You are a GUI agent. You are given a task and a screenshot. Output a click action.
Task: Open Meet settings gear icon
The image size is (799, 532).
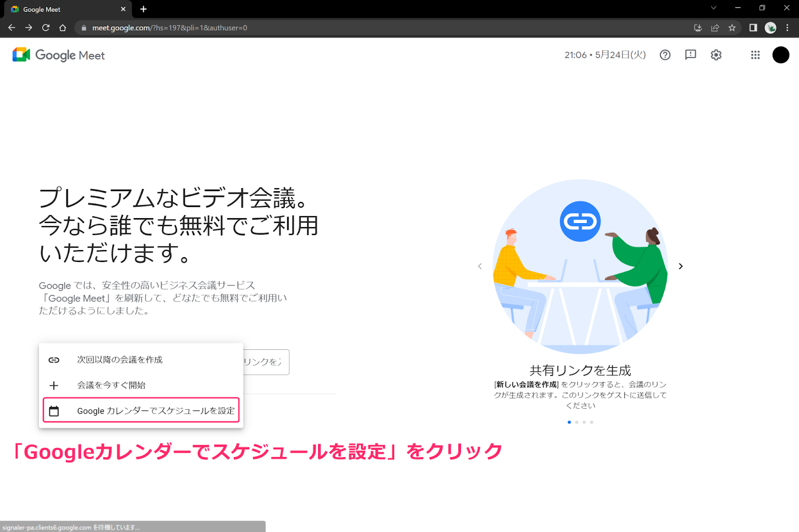pos(716,55)
